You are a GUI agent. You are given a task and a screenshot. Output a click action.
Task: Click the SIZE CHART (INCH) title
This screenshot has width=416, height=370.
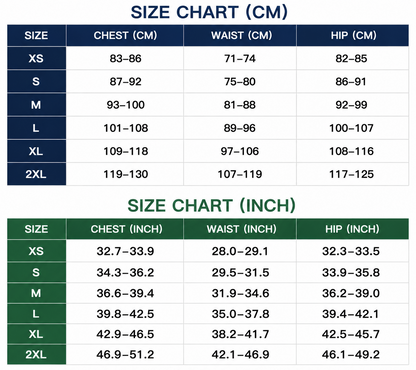(211, 205)
